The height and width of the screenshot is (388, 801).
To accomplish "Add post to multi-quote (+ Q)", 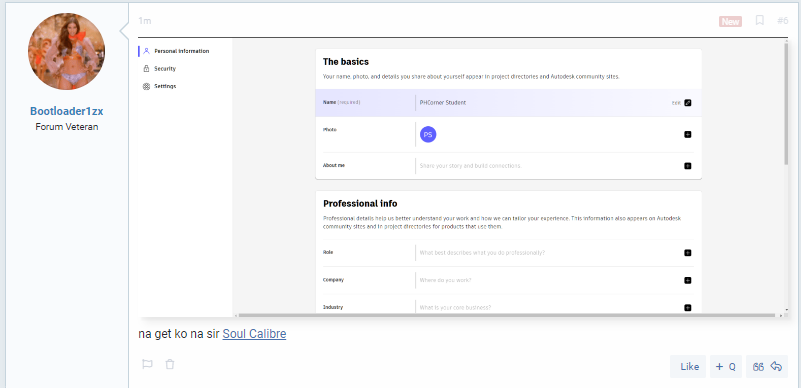I will point(726,367).
